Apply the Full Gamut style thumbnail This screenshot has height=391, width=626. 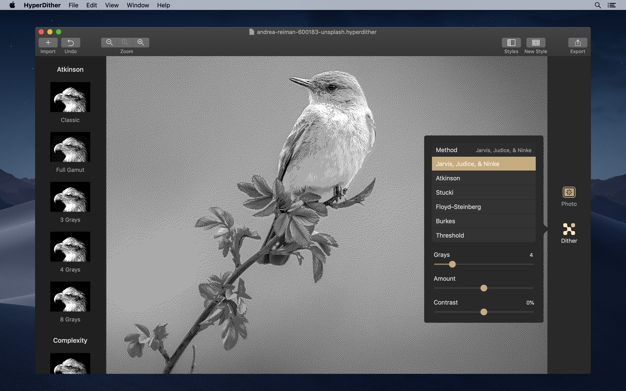point(70,147)
